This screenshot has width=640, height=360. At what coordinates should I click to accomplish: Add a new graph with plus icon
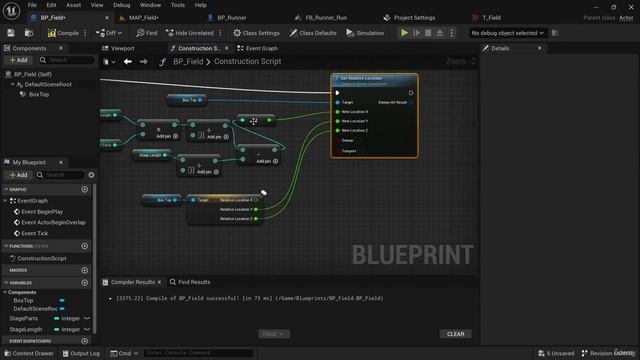[x=84, y=189]
